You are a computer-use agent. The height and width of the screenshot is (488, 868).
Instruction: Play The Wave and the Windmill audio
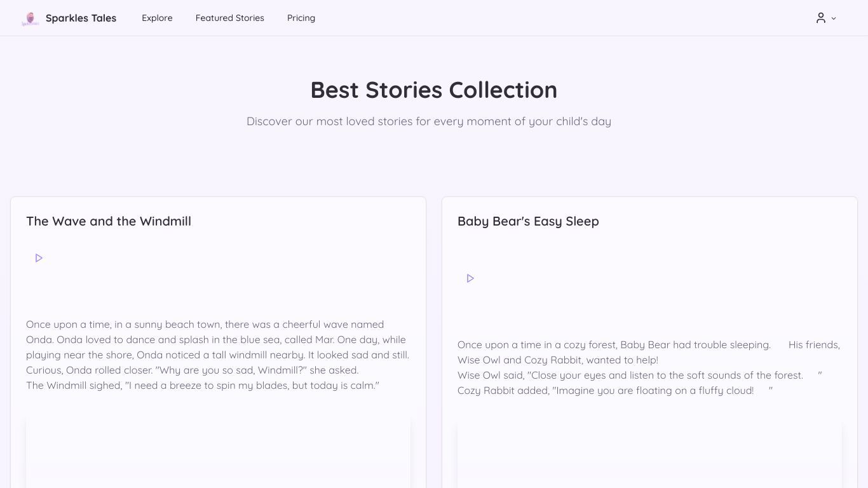click(39, 258)
